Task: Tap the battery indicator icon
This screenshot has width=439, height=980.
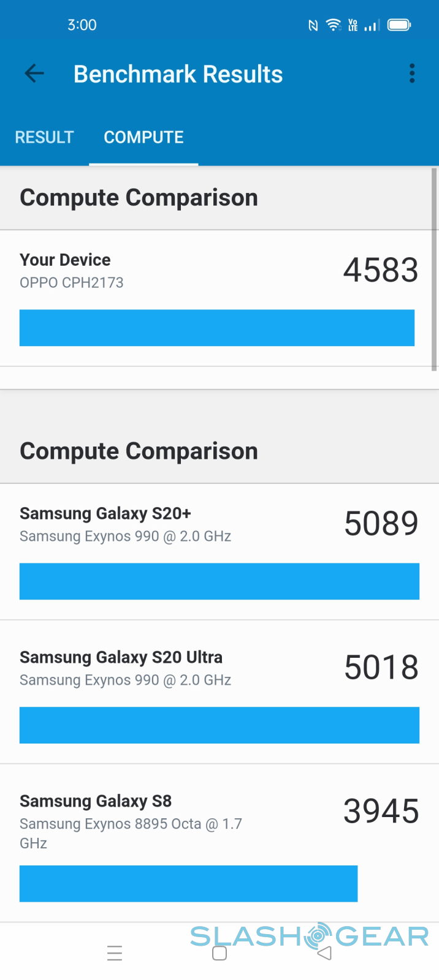Action: (x=399, y=25)
